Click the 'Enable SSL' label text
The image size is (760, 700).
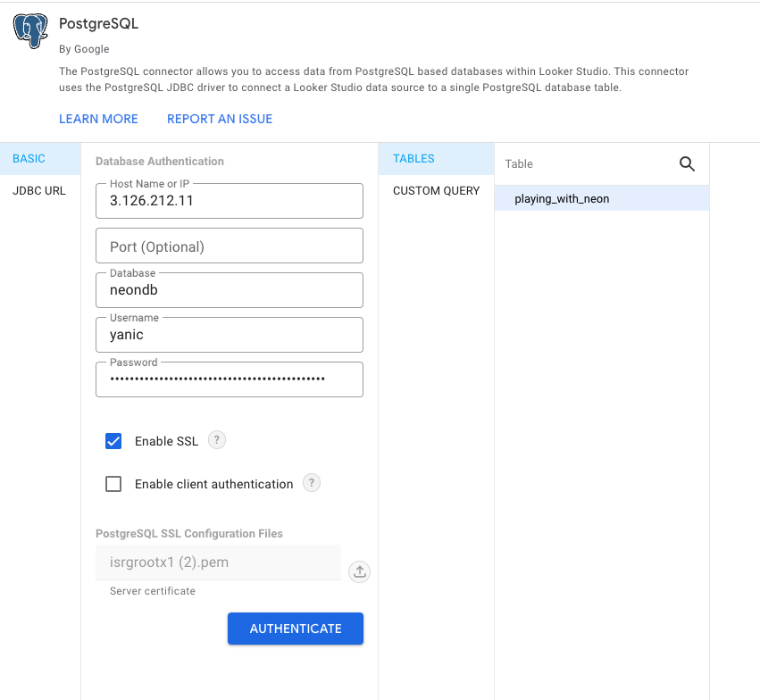(x=166, y=441)
